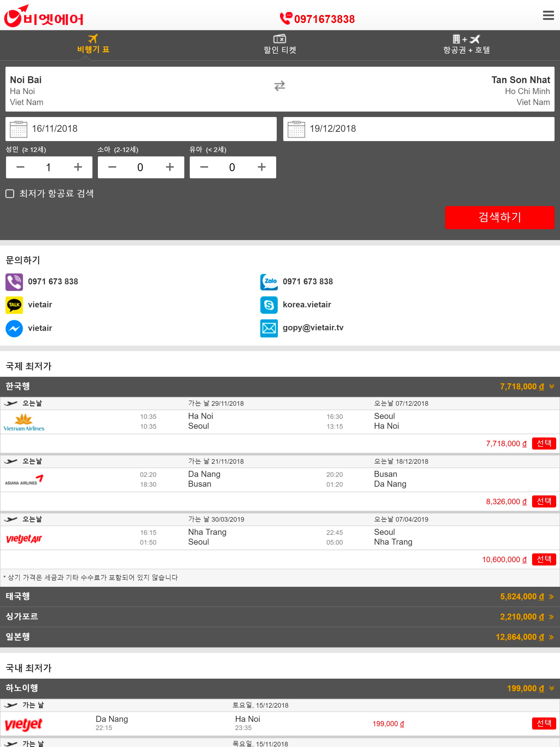Click the 국내 최저가 heading
Screen dimensions: 560x747
click(29, 668)
